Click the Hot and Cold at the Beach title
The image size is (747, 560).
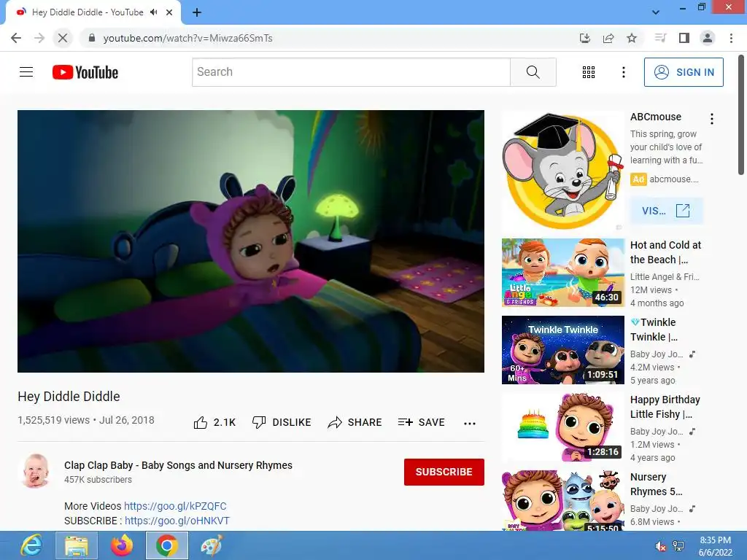[x=665, y=252]
